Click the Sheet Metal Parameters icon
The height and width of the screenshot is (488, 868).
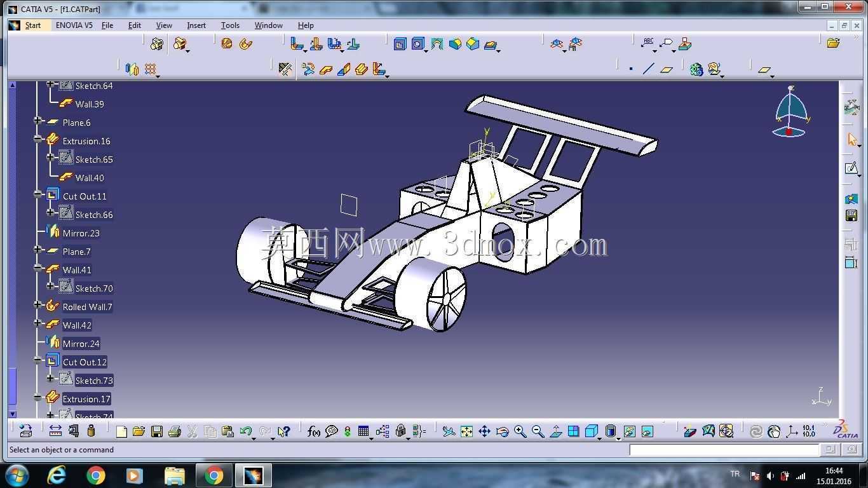click(285, 69)
